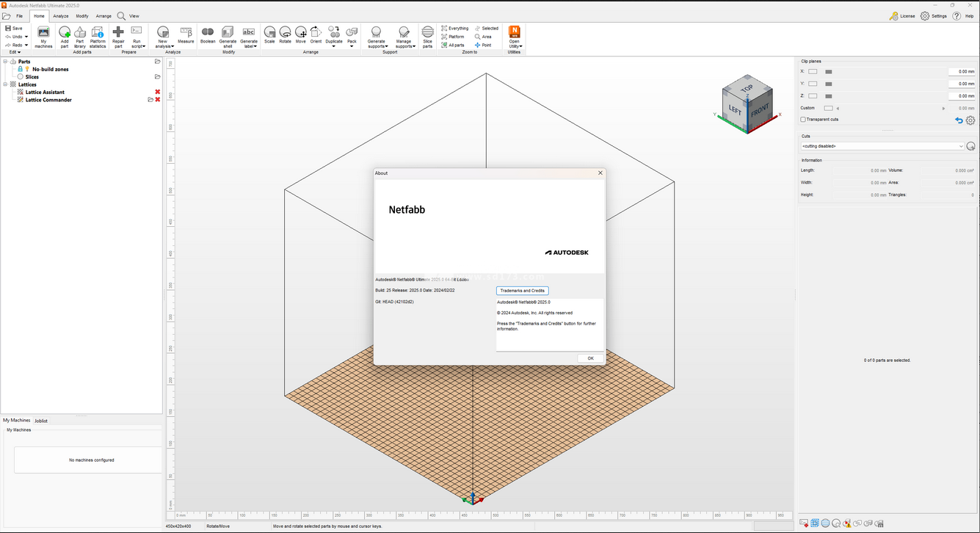Viewport: 980px width, 533px height.
Task: Zoom to All parts
Action: 452,46
